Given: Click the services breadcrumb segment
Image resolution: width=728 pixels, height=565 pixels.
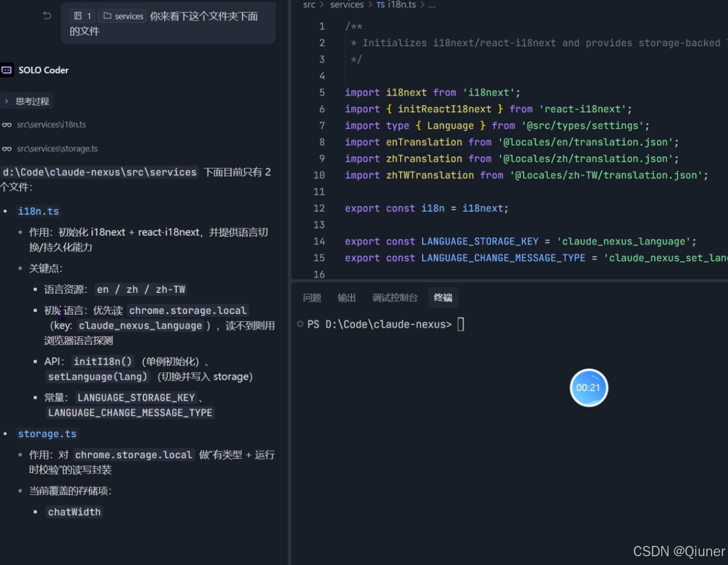Looking at the screenshot, I should [346, 5].
